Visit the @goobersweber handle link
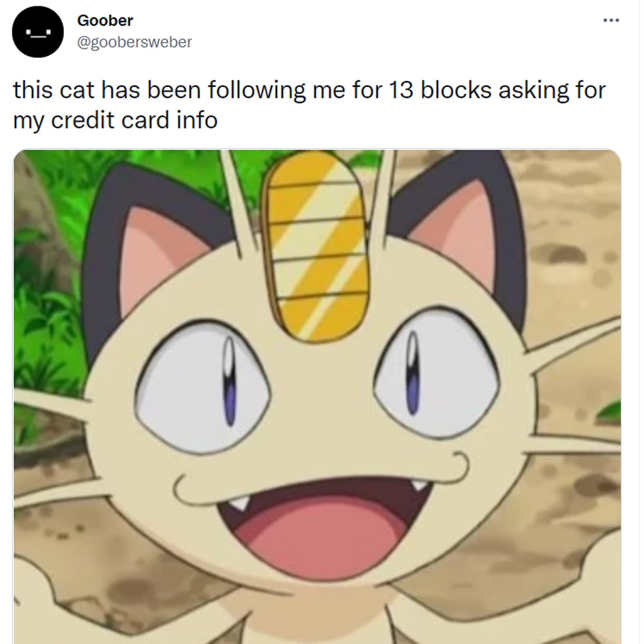 tap(134, 42)
